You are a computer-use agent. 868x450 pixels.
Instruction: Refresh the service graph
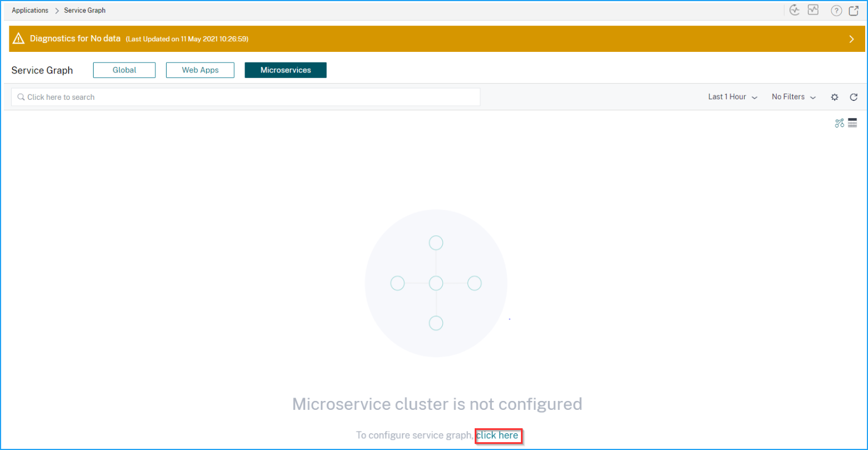pyautogui.click(x=854, y=97)
